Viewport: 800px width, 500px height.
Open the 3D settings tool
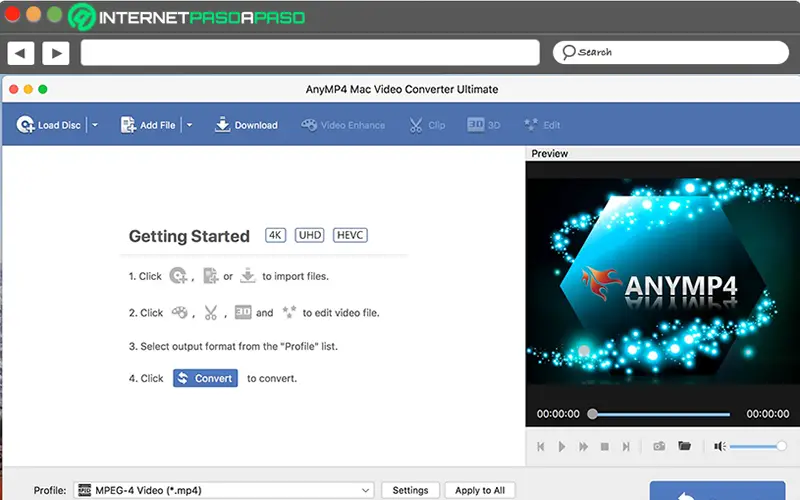coord(483,125)
